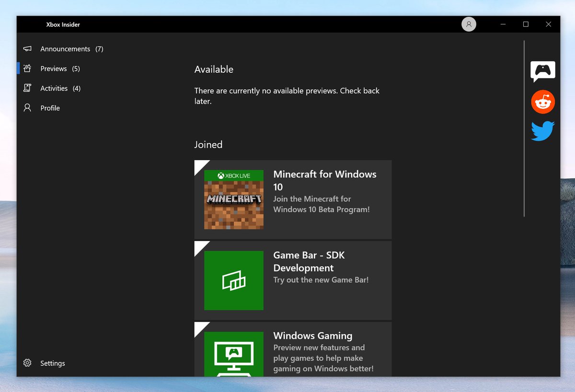Open the Minecraft for Windows 10 thumbnail
The height and width of the screenshot is (392, 575).
(234, 199)
